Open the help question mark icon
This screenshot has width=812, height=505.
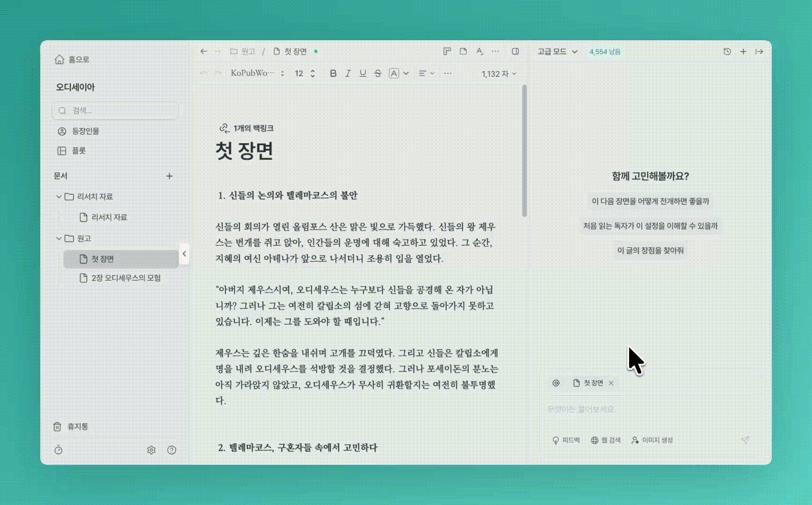pyautogui.click(x=172, y=450)
